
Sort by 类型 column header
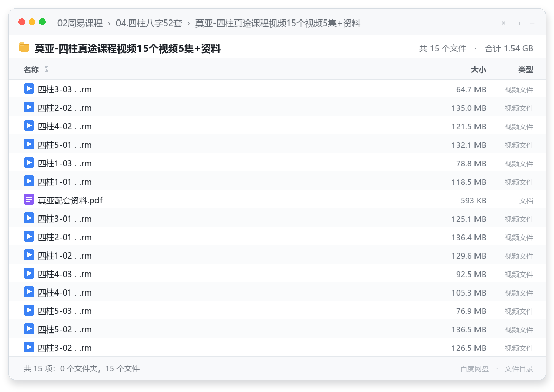pos(526,70)
